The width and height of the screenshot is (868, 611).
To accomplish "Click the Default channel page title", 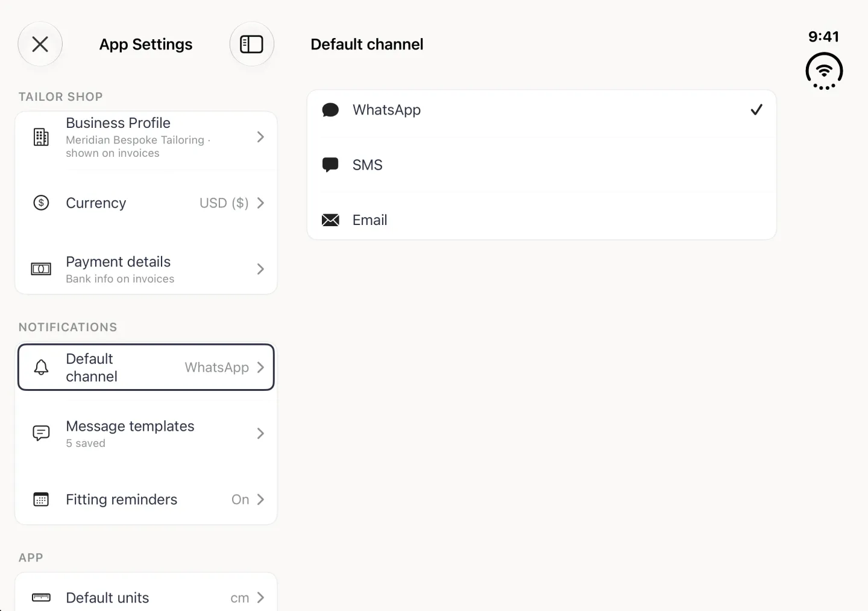I will (367, 44).
